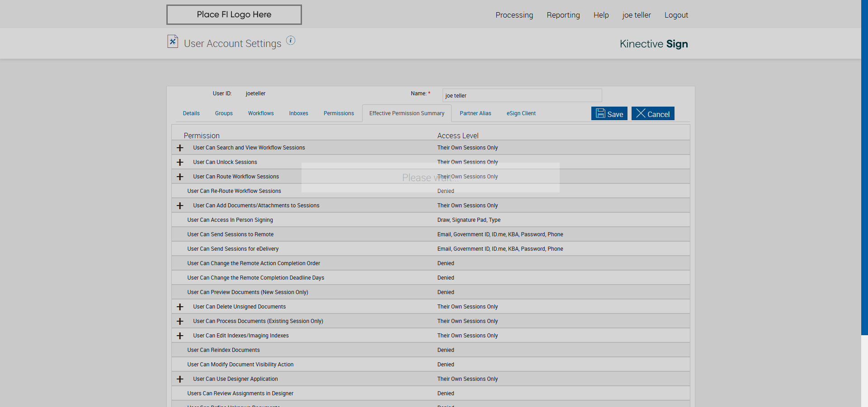Expand User Can Route Workflow Sessions details
The width and height of the screenshot is (868, 407).
(x=180, y=177)
